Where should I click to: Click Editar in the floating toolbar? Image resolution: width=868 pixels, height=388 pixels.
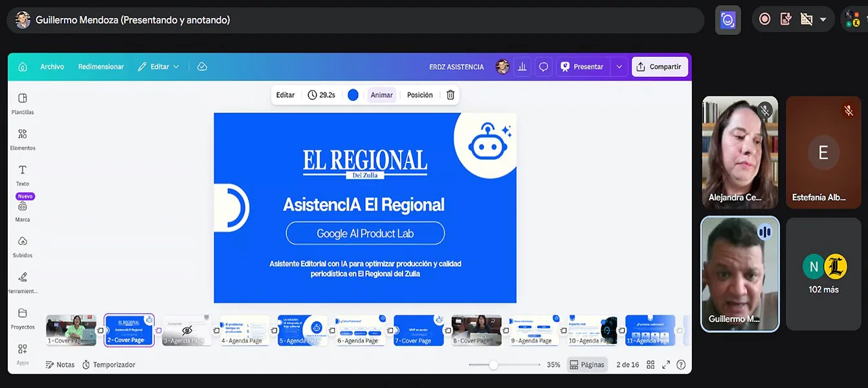click(x=285, y=95)
